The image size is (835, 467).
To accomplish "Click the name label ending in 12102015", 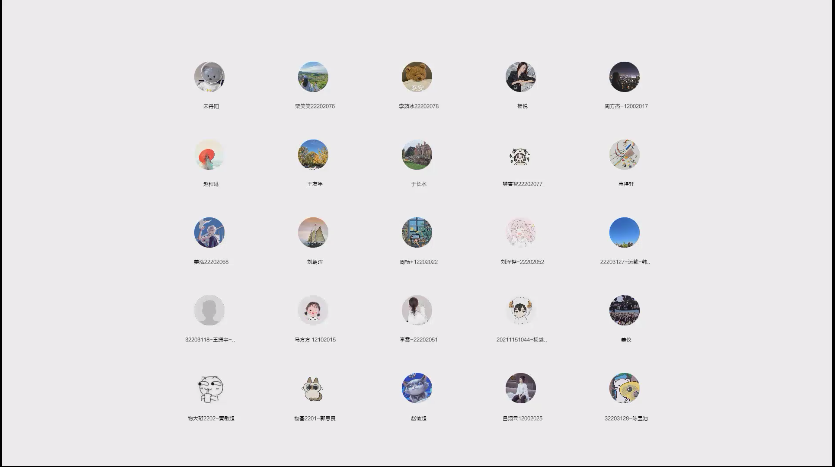I will (315, 340).
